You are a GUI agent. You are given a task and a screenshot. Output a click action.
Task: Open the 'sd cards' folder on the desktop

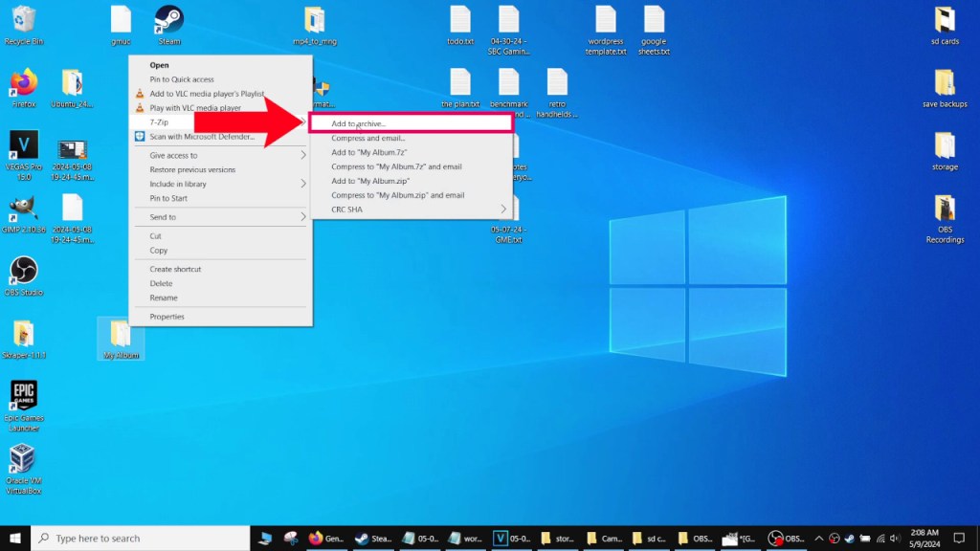(945, 21)
